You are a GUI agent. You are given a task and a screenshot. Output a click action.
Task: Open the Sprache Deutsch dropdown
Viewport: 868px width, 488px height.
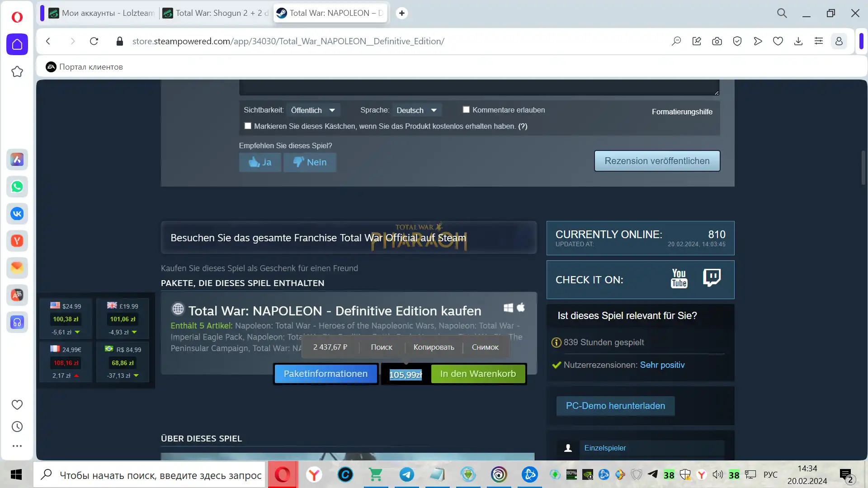pos(416,110)
